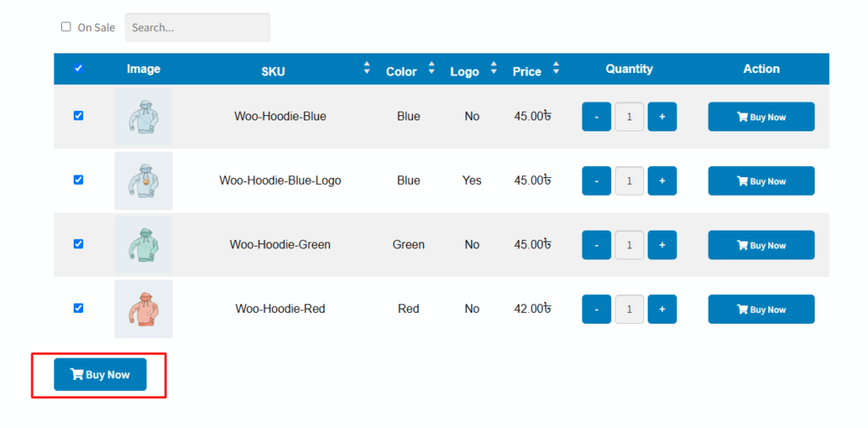Uncheck the Woo-Hoodie-Green row checkbox

click(79, 243)
